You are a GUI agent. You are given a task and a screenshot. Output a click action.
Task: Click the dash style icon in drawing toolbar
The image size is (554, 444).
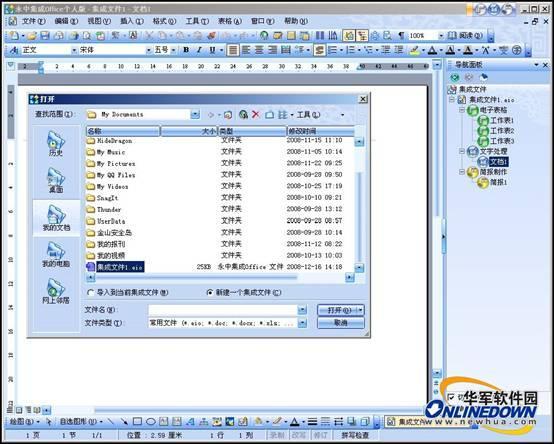click(325, 421)
